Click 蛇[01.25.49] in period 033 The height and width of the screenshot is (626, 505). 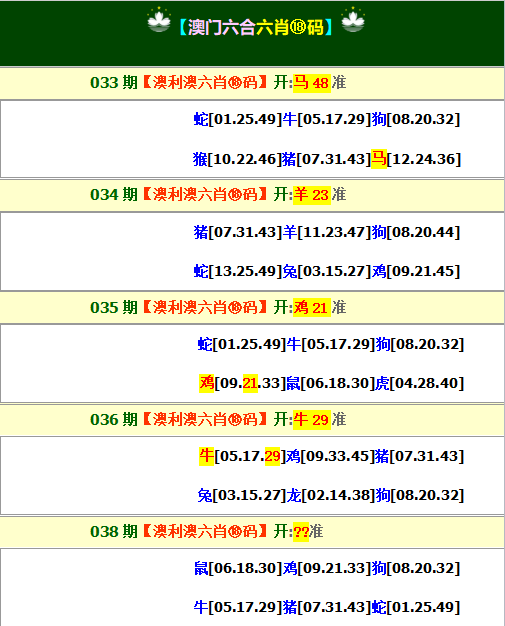238,119
